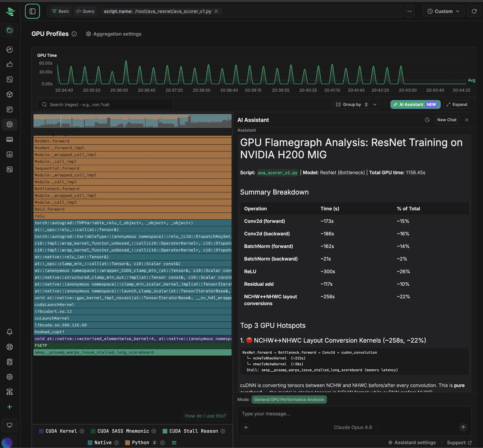Open Assistant settings
This screenshot has height=448, width=483.
(412, 443)
